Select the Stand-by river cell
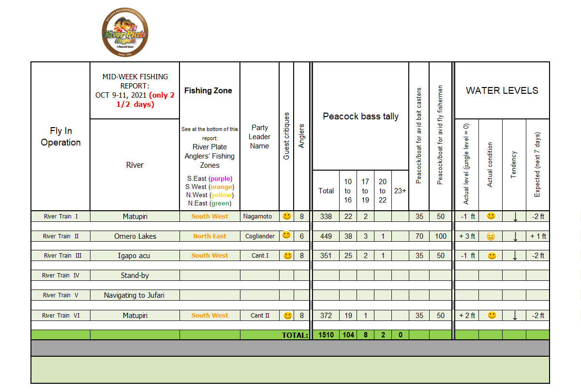Image resolution: width=581 pixels, height=392 pixels. 134,276
